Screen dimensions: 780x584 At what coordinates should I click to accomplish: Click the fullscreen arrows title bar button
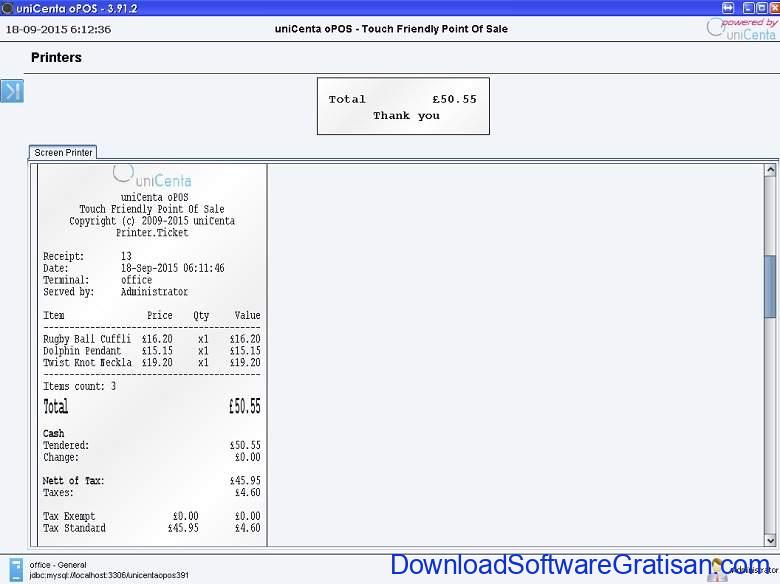(x=728, y=8)
